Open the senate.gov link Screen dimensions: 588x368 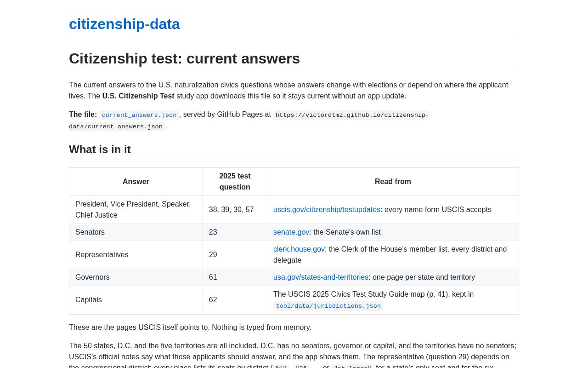coord(291,232)
